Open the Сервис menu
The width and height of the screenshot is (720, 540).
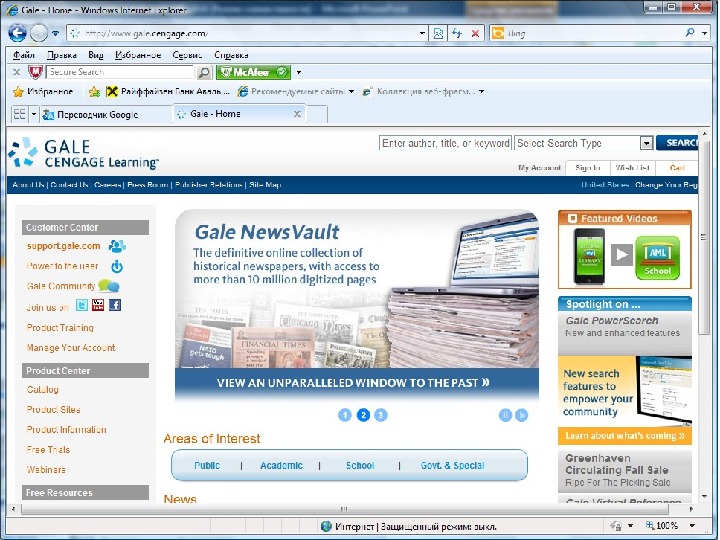point(187,55)
